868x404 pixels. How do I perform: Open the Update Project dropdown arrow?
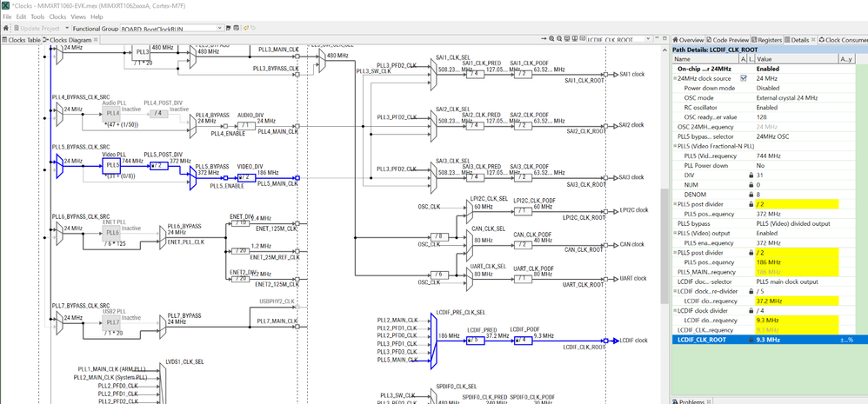pos(67,28)
